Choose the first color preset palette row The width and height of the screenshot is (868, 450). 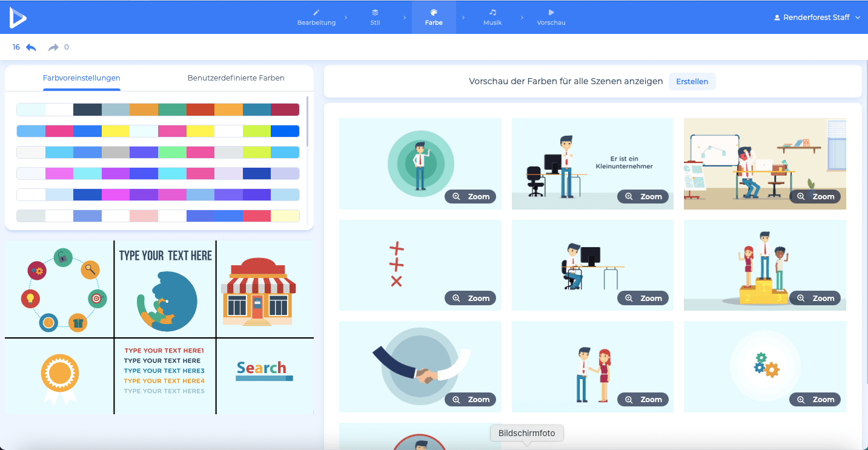tap(157, 110)
